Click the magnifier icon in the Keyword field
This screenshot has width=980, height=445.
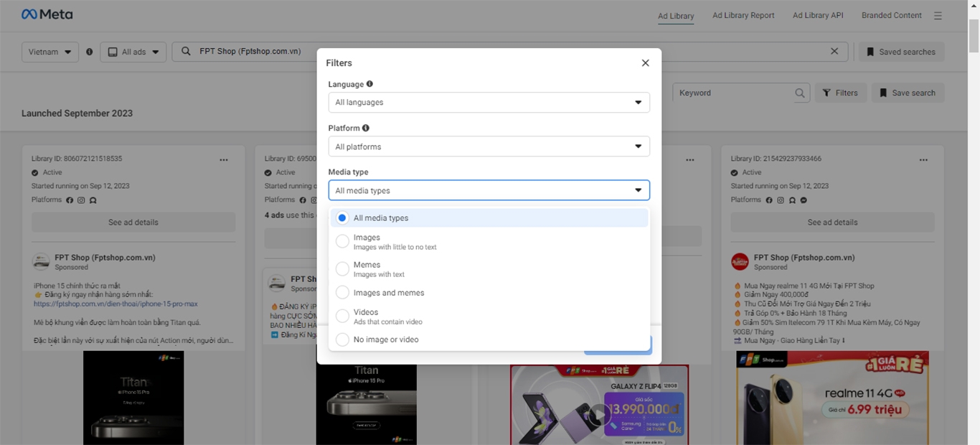(x=800, y=93)
